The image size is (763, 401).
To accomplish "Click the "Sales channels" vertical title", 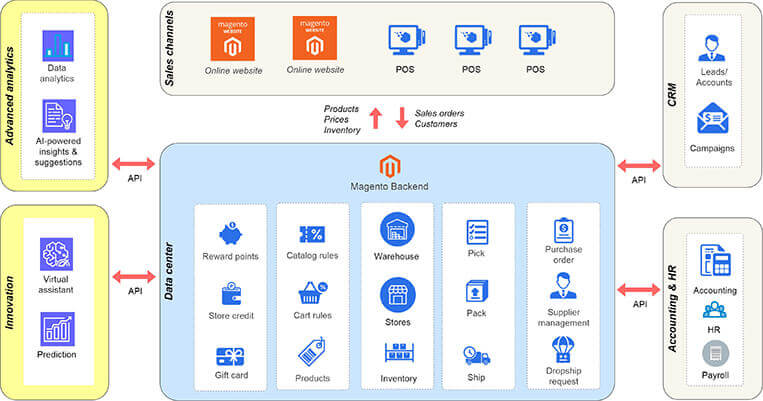I will tap(169, 49).
